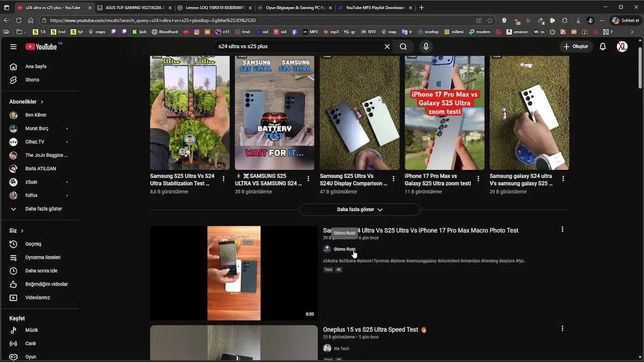The width and height of the screenshot is (644, 362).
Task: Click the magnifier search button
Action: pos(403,46)
